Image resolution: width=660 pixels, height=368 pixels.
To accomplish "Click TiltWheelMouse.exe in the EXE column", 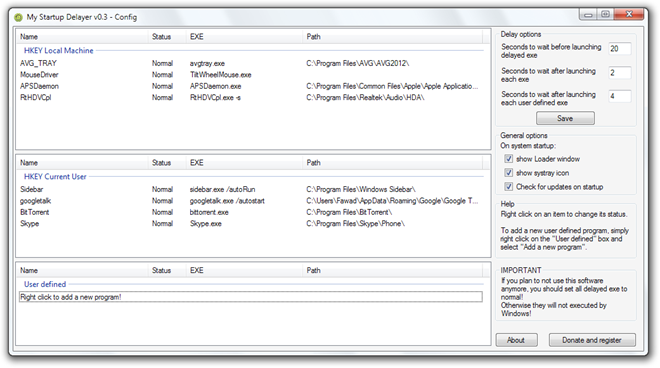I will point(221,75).
